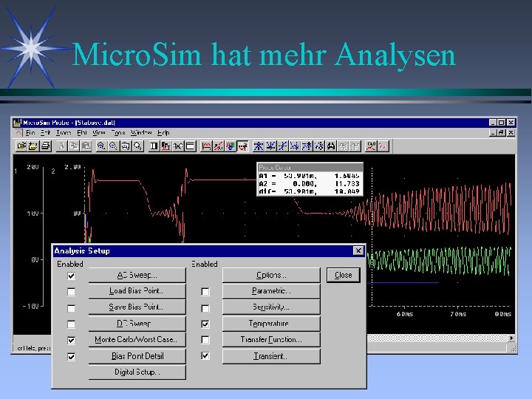Click the cursor point toolbar icon

point(319,146)
